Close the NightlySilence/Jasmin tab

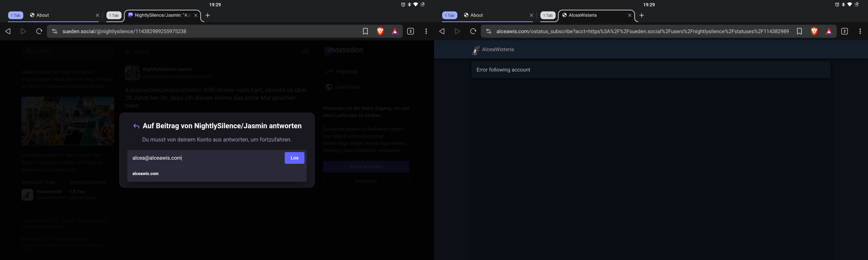196,15
